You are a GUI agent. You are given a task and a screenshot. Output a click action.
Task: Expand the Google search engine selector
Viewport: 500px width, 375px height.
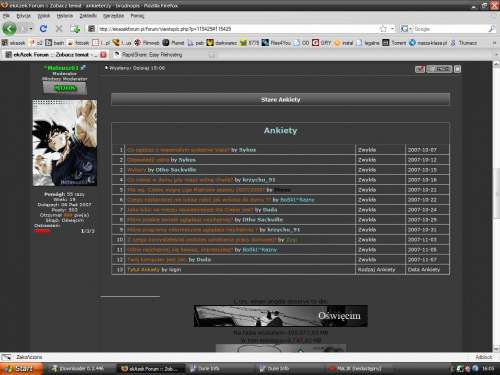pyautogui.click(x=406, y=29)
